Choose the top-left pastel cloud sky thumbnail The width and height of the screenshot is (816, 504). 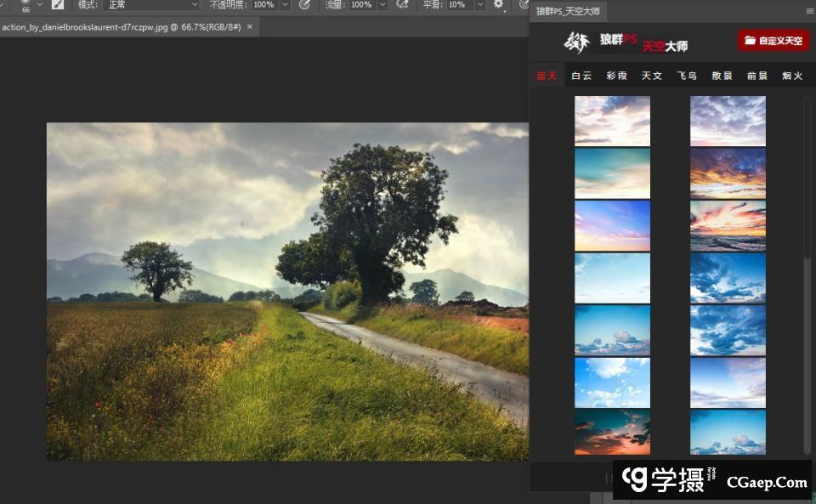point(612,121)
